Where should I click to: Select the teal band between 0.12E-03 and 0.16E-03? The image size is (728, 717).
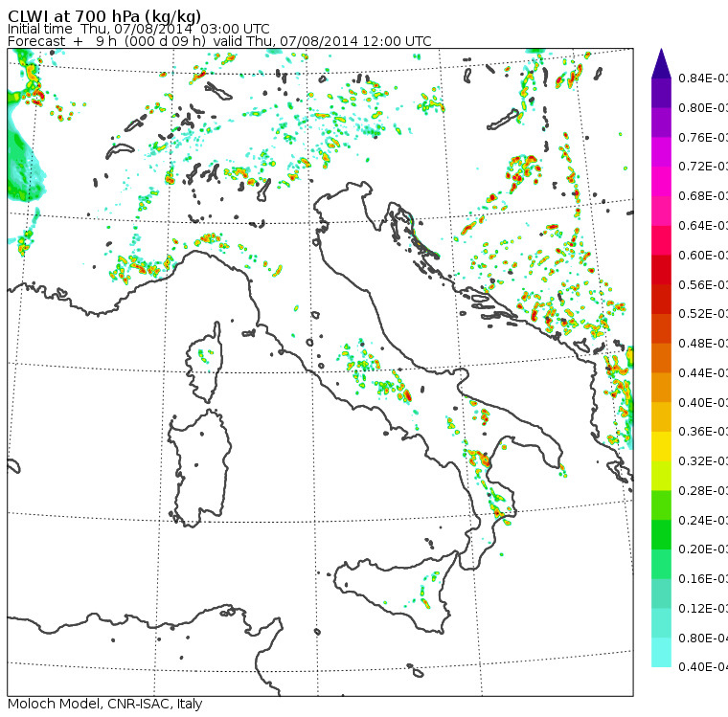661,594
